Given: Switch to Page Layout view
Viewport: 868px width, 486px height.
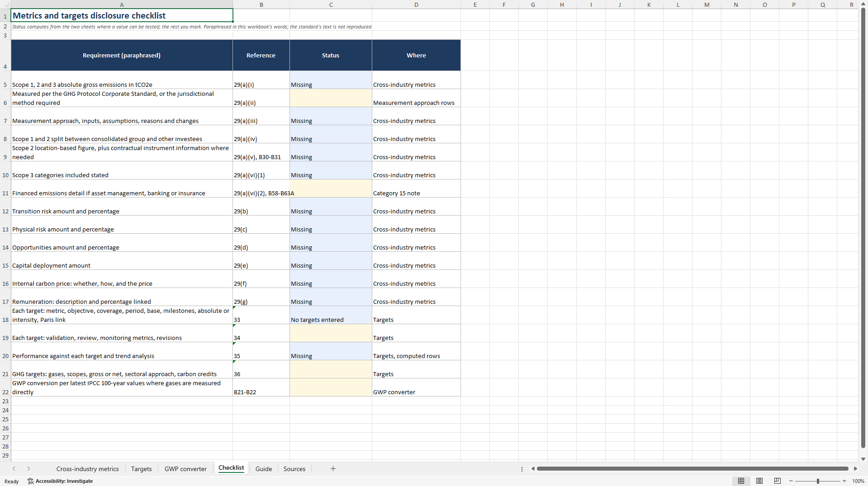Looking at the screenshot, I should click(x=759, y=481).
